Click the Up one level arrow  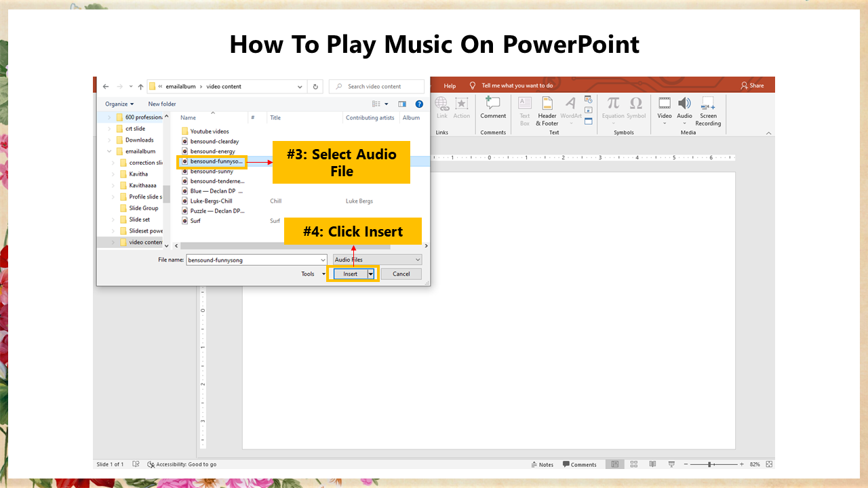pos(140,87)
